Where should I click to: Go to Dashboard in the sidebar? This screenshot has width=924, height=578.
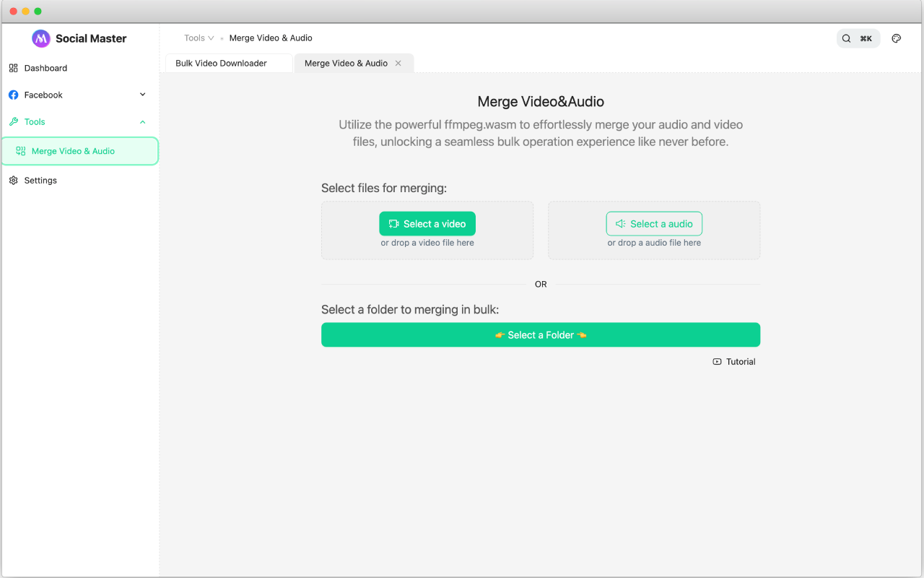(79, 68)
